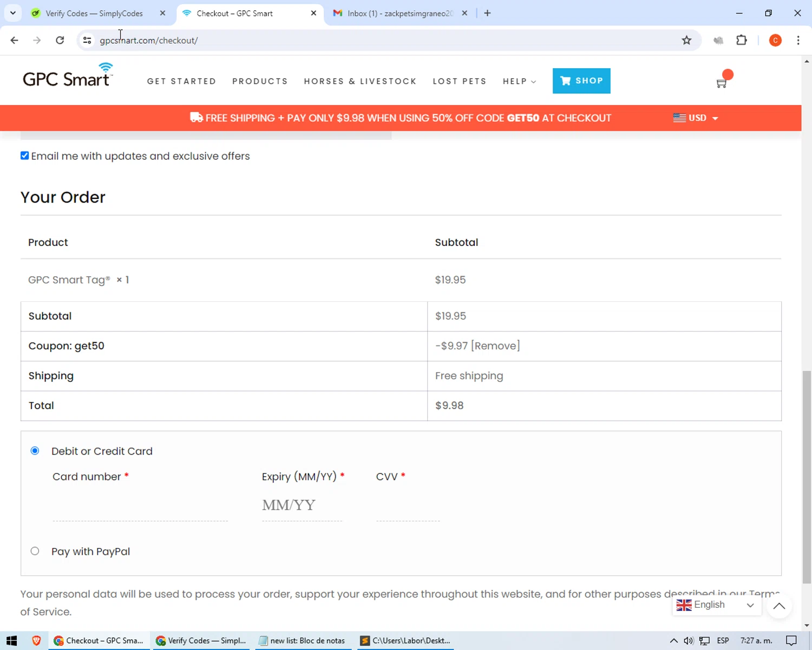812x650 pixels.
Task: Open the Chrome profile avatar
Action: point(775,40)
